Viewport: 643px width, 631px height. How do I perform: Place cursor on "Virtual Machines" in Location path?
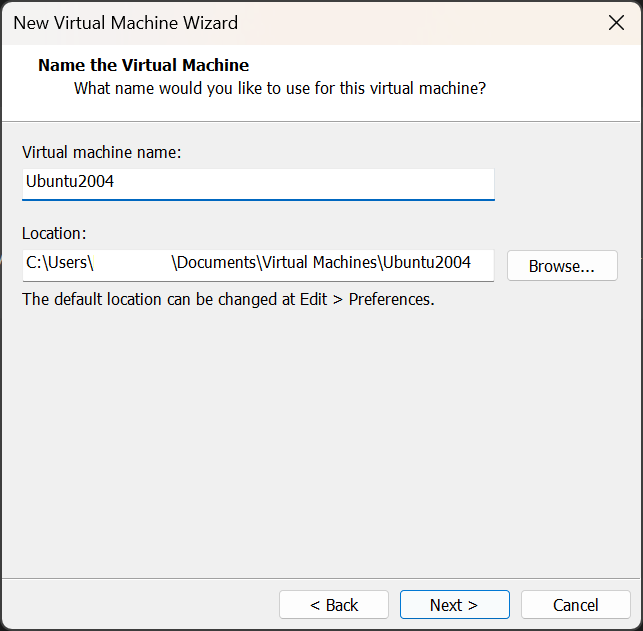click(319, 264)
